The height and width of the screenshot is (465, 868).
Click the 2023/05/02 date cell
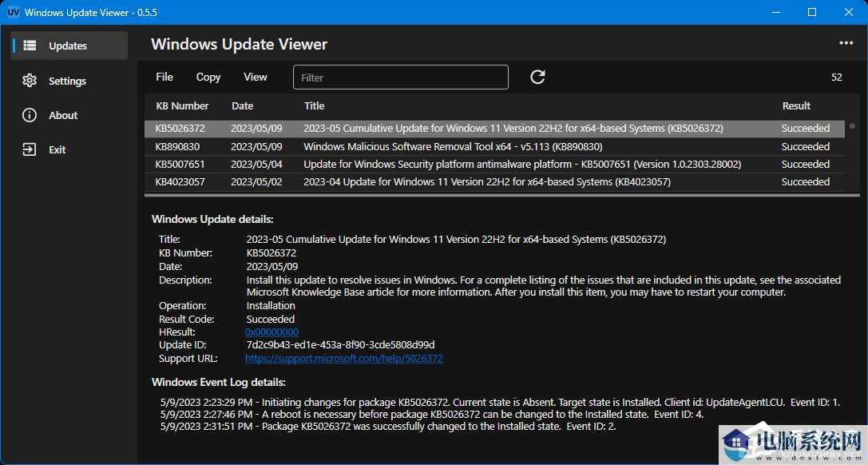(x=256, y=182)
